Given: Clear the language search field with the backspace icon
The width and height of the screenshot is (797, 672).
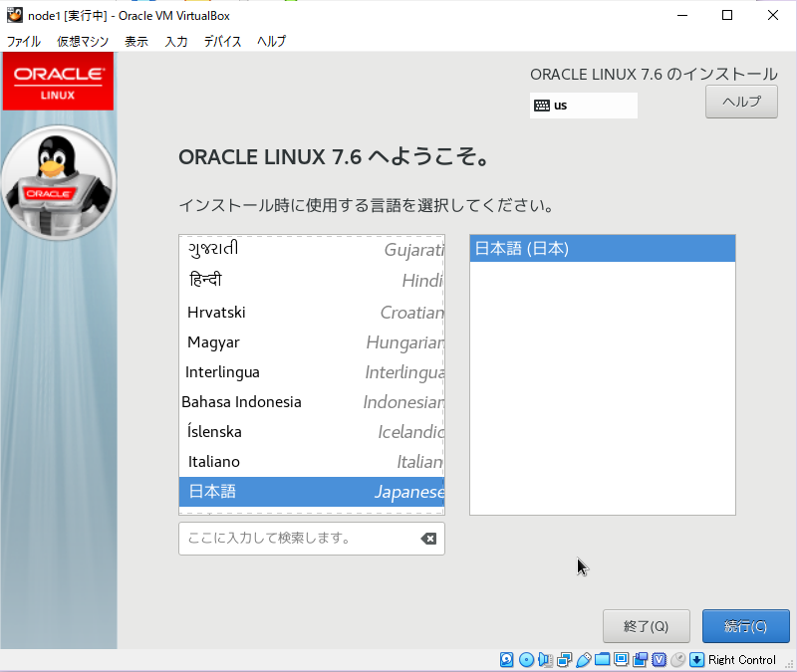Looking at the screenshot, I should tap(428, 539).
